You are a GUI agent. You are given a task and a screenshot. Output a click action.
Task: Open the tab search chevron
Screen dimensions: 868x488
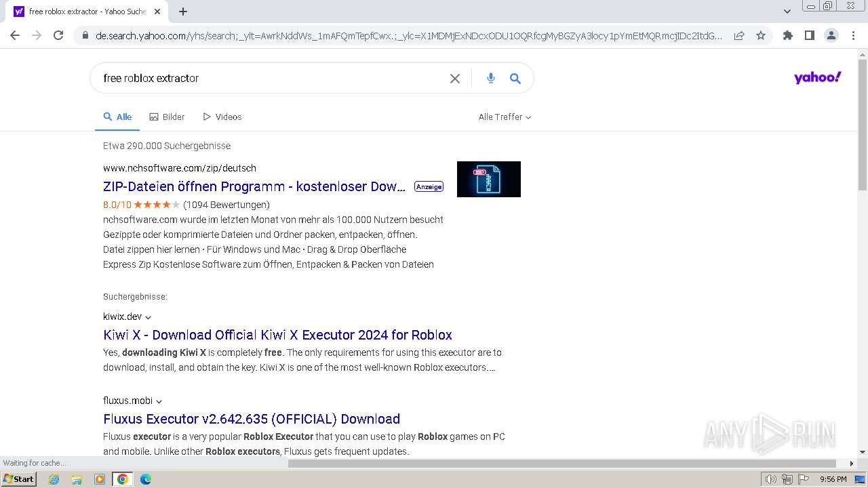click(787, 12)
